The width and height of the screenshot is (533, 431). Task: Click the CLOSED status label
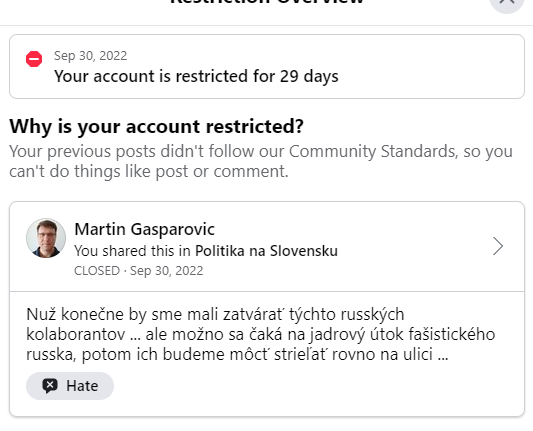tap(97, 271)
